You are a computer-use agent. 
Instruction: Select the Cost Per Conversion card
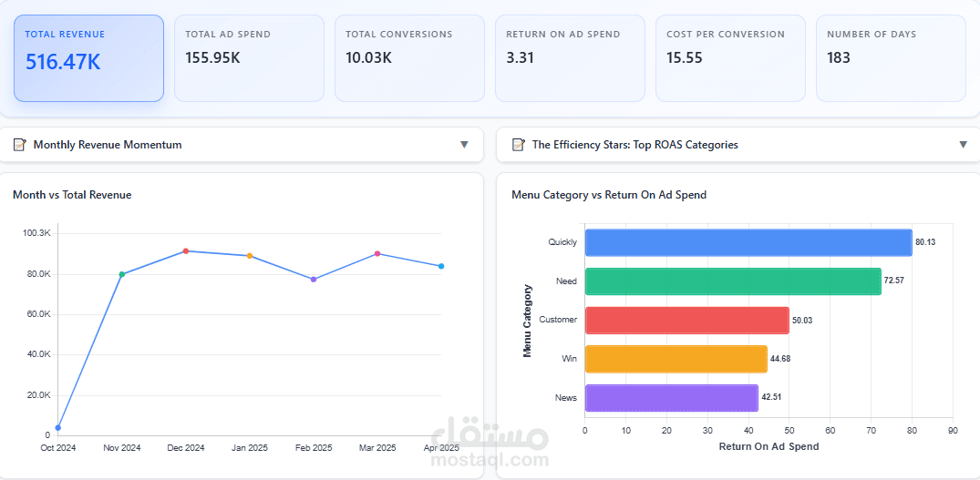click(730, 58)
